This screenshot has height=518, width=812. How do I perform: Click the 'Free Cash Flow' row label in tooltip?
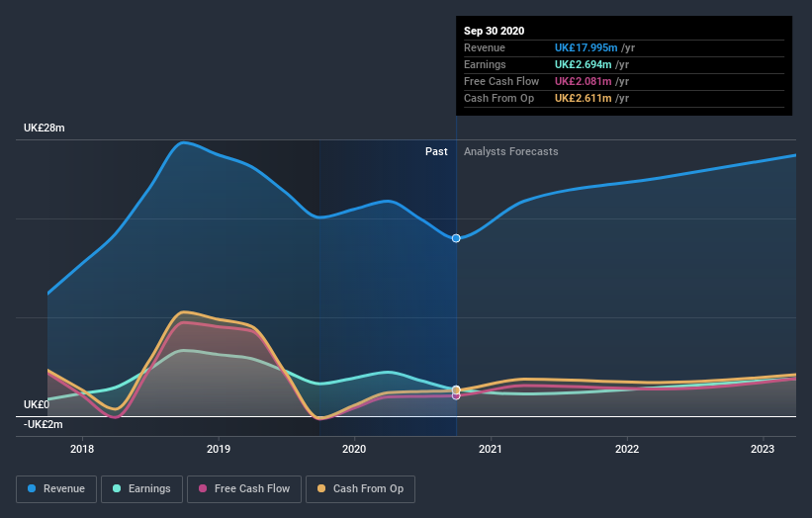coord(501,81)
